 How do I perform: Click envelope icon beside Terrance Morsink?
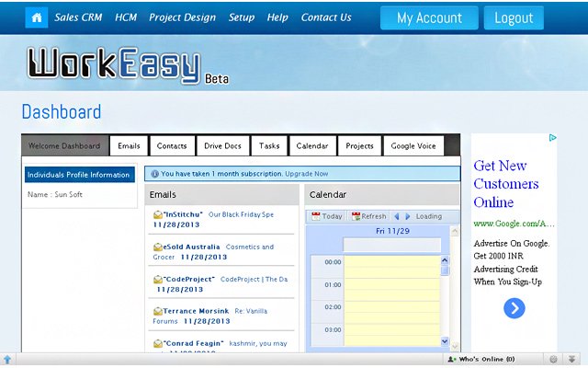pyautogui.click(x=158, y=311)
